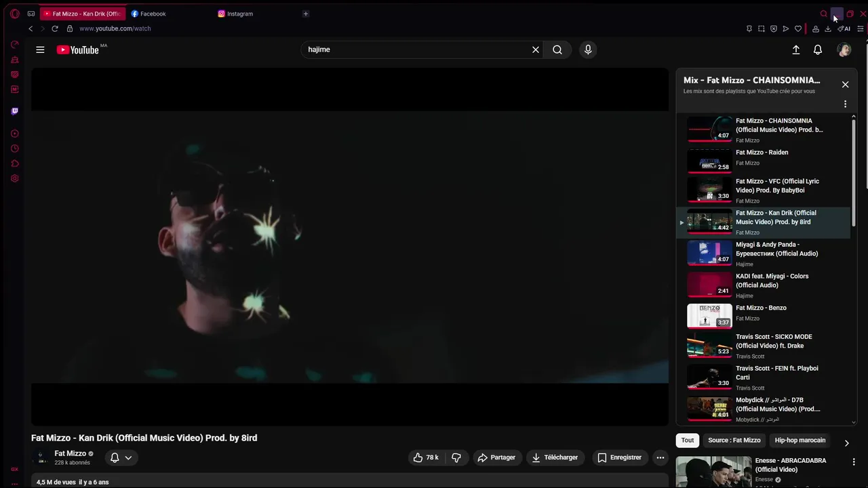Select the Fat Mizzo - Kan Drik tab

tap(82, 14)
